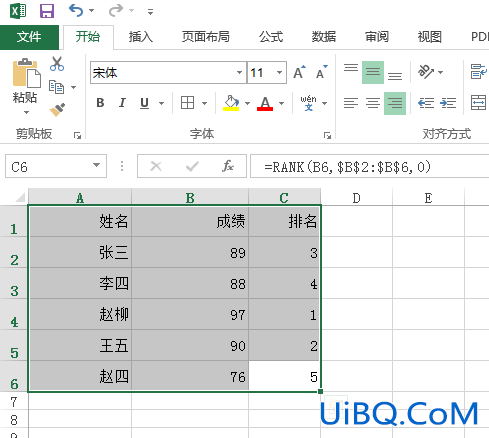Switch to the 开始 (Home) tab
Image resolution: width=489 pixels, height=438 pixels.
[88, 37]
